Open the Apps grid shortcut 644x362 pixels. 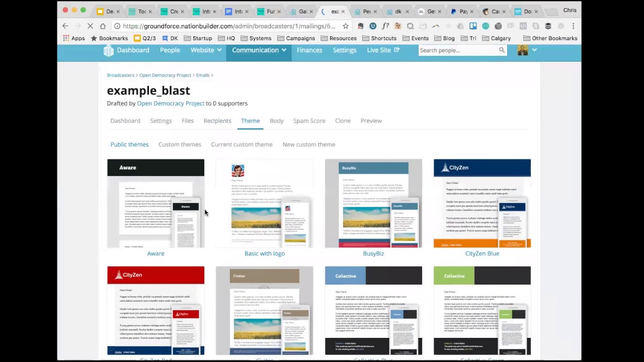click(73, 38)
